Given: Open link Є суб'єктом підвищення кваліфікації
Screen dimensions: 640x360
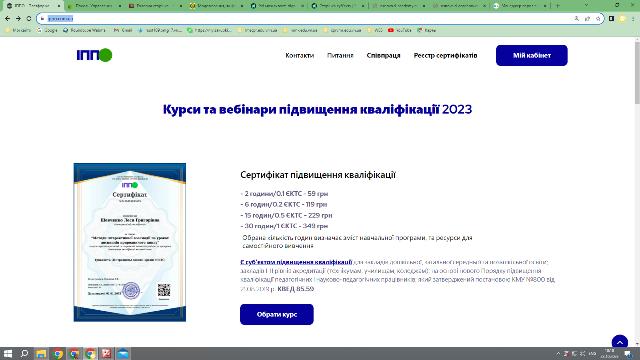Looking at the screenshot, I should 296,262.
